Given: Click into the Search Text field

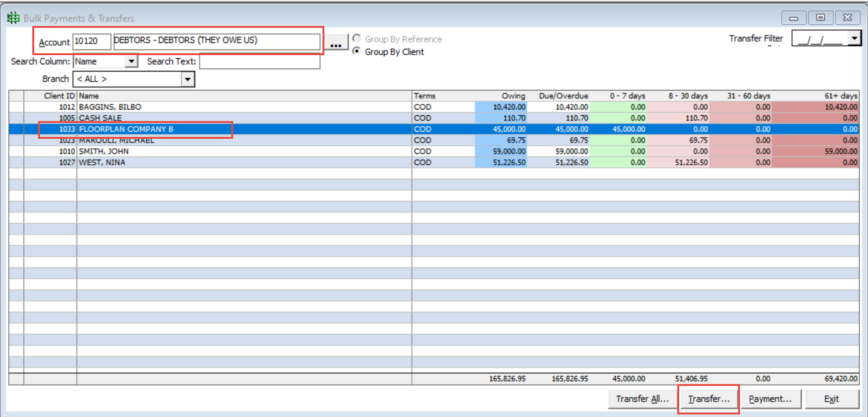Looking at the screenshot, I should [x=259, y=61].
